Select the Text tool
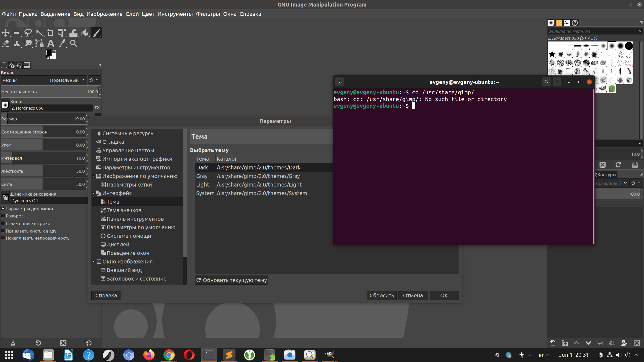The width and height of the screenshot is (644, 362). point(51,43)
